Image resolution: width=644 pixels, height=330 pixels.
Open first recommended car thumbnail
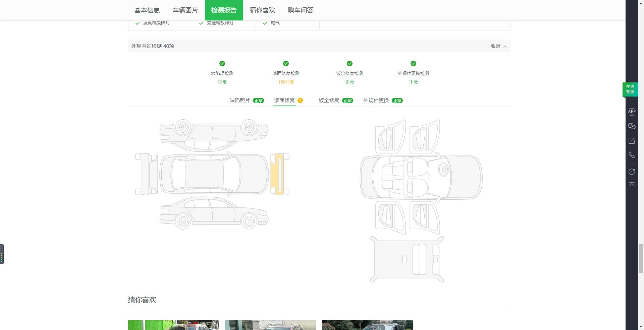173,325
